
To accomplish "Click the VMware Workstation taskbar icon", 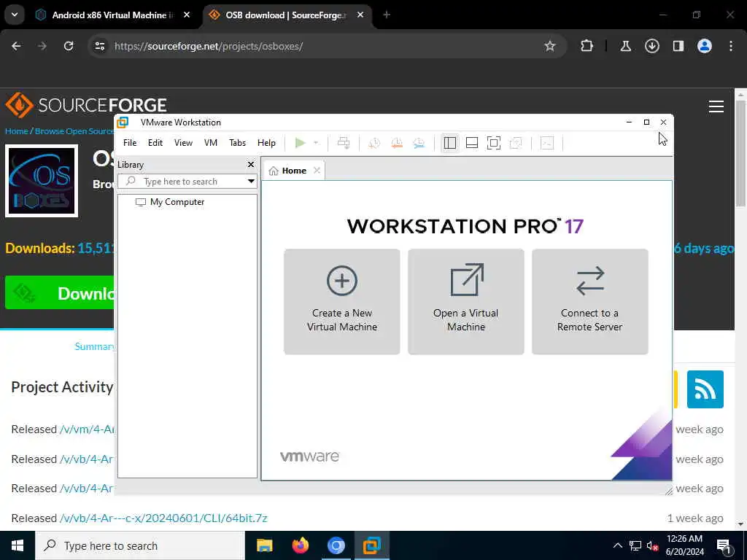I will tap(371, 545).
